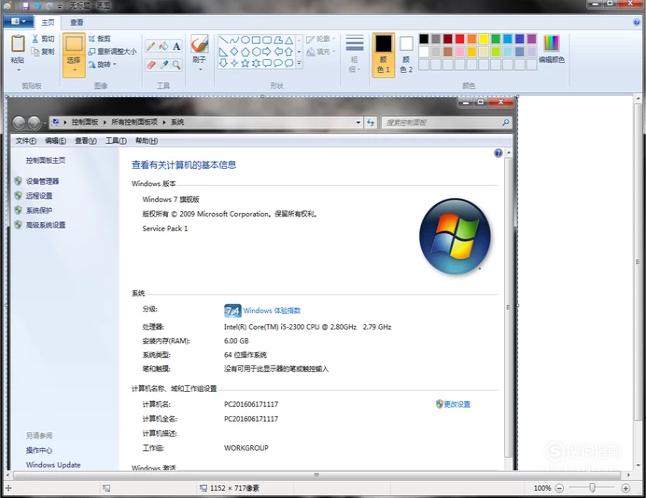Pick the pink color swatch
Viewport: 646px width, 498px height.
click(x=459, y=51)
